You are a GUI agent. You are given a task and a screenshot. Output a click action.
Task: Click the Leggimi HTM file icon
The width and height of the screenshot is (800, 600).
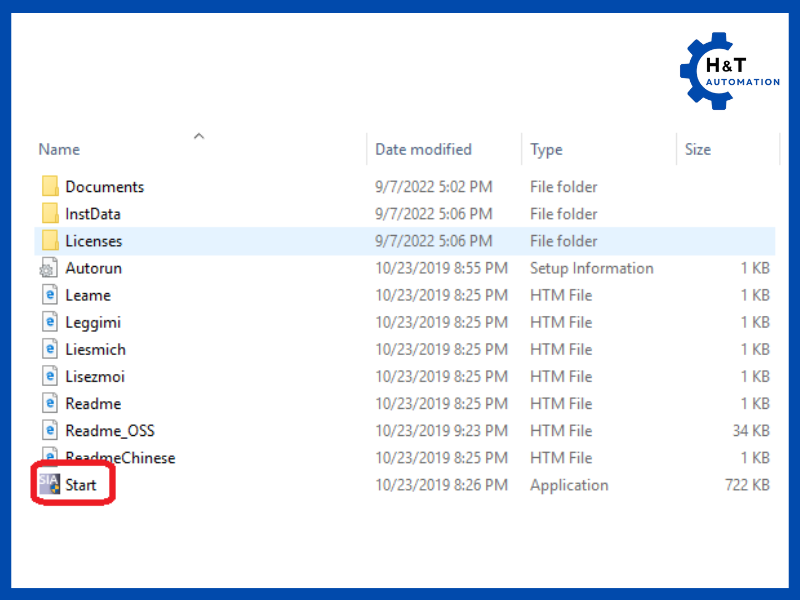(x=50, y=322)
